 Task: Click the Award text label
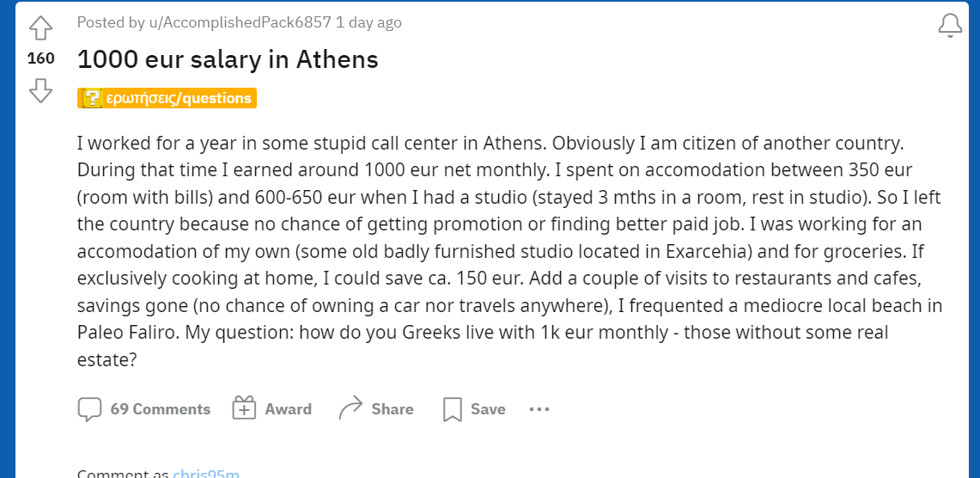(x=288, y=409)
